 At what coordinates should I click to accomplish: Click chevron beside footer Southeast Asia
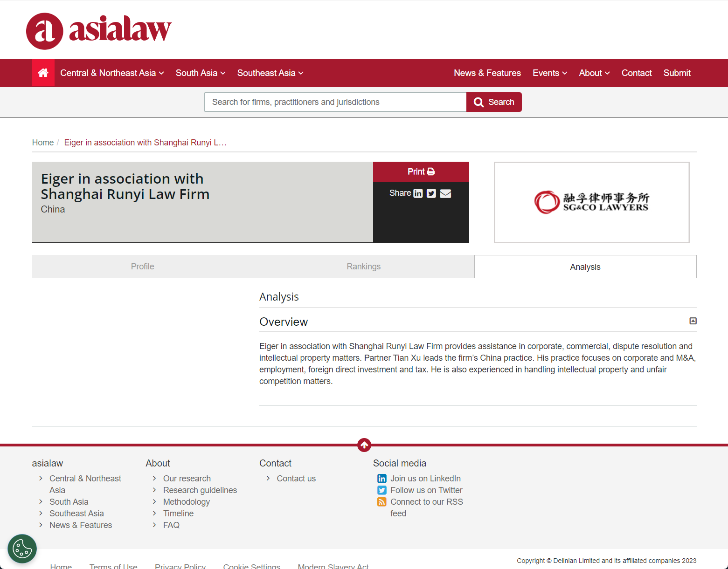pos(41,513)
